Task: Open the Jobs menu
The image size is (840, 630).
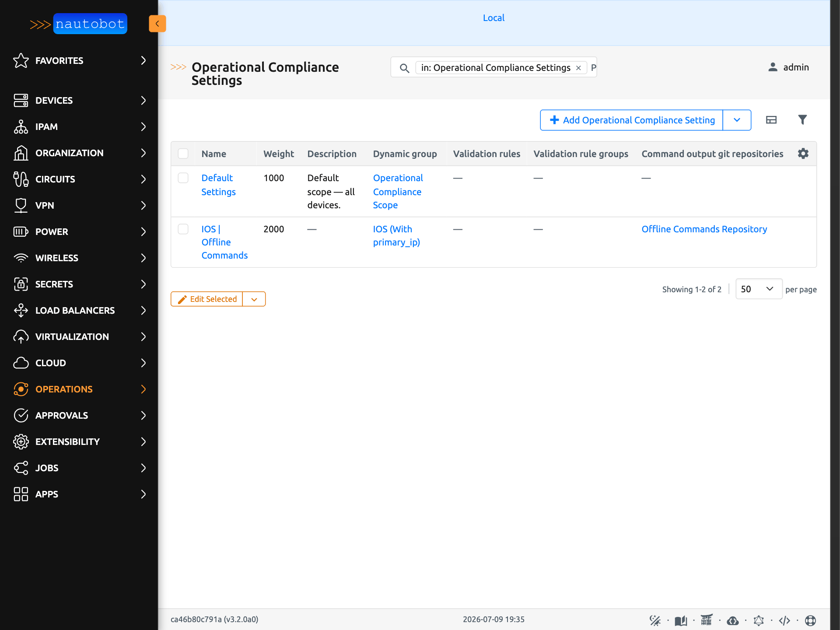Action: point(79,468)
